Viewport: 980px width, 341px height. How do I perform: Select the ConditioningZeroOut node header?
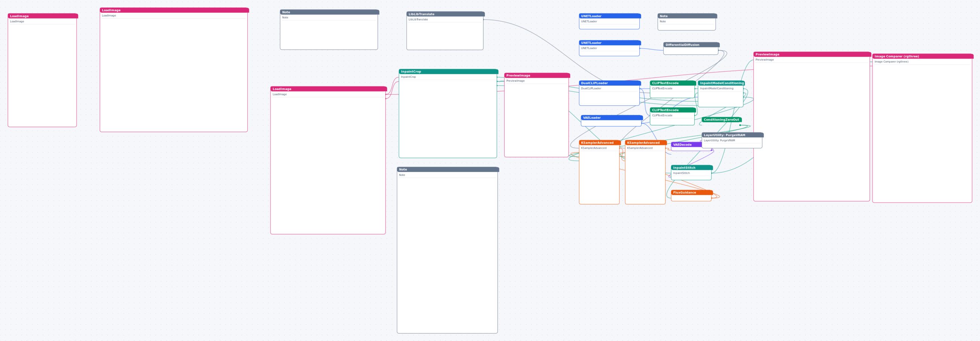pos(721,120)
